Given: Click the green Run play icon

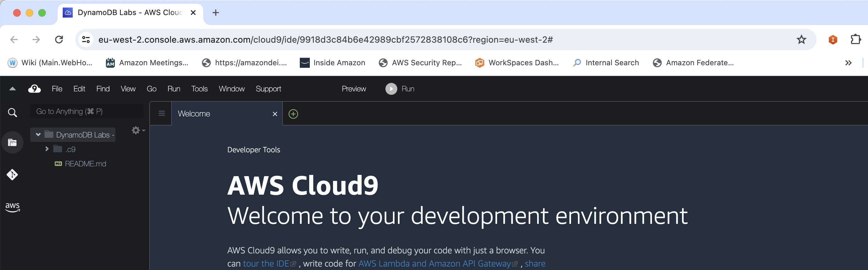Looking at the screenshot, I should 391,89.
